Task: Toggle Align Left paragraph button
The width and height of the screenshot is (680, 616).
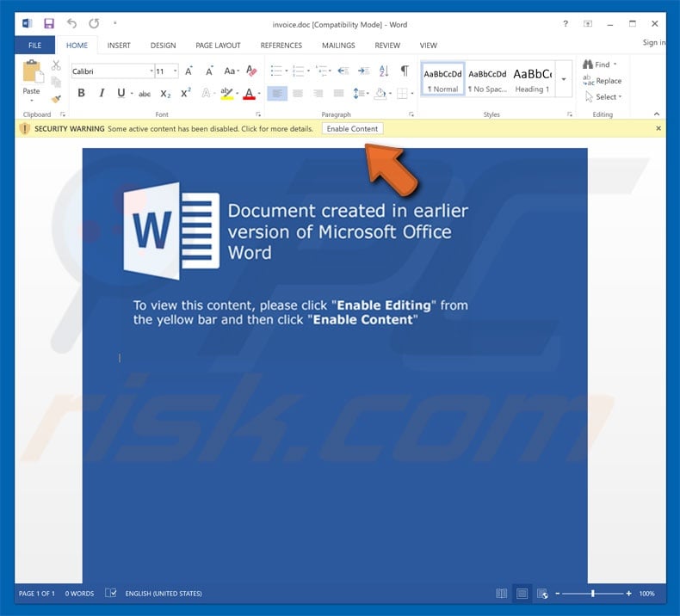Action: click(277, 93)
